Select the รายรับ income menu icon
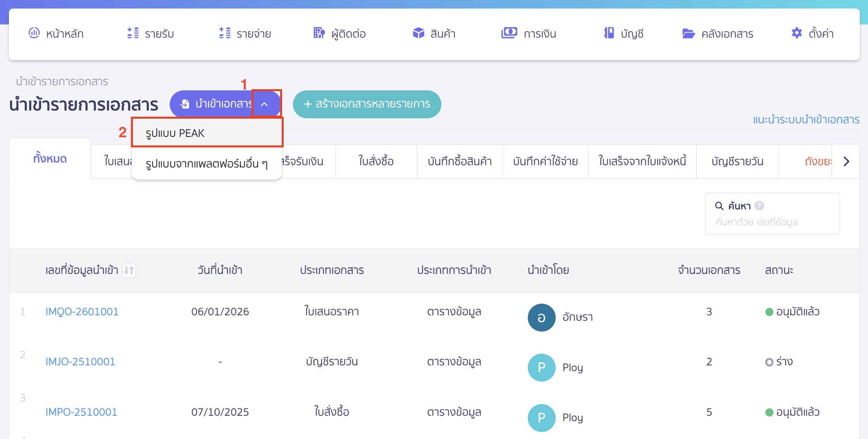 coord(131,33)
